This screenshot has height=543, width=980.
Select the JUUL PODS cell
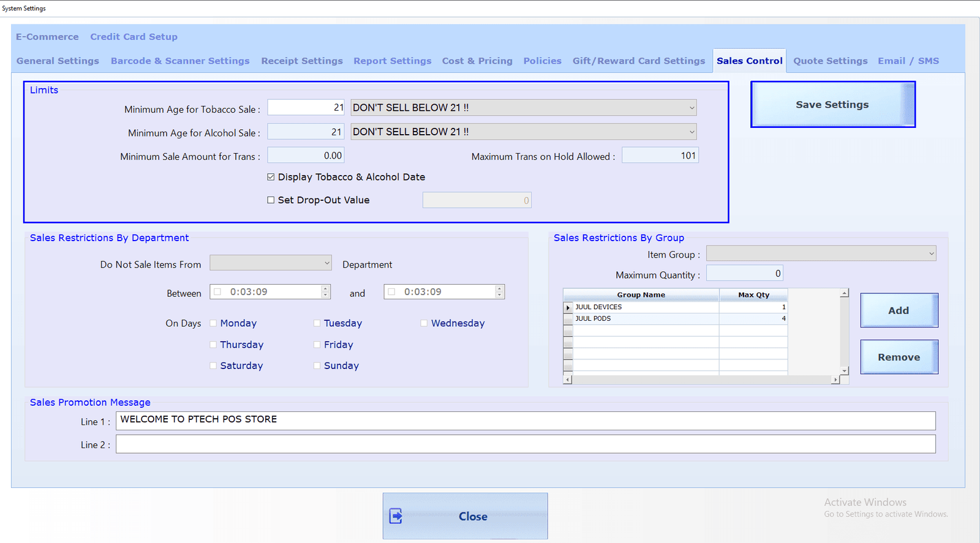[x=646, y=319]
